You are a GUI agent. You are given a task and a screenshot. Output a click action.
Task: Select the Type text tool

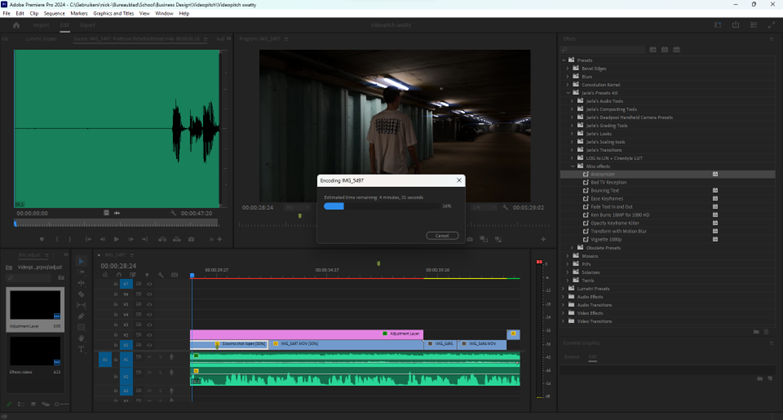[81, 349]
